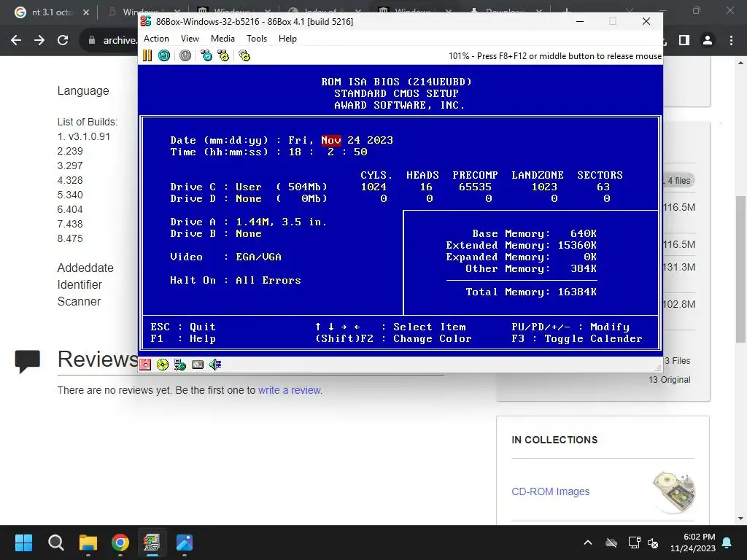
Task: Click the highlighted Nov month field in BIOS
Action: [x=331, y=140]
